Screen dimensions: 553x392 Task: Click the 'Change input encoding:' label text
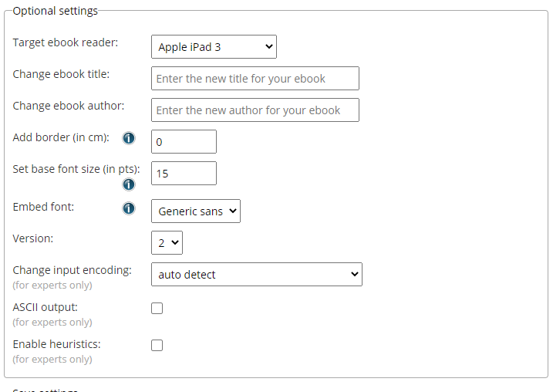pyautogui.click(x=72, y=270)
